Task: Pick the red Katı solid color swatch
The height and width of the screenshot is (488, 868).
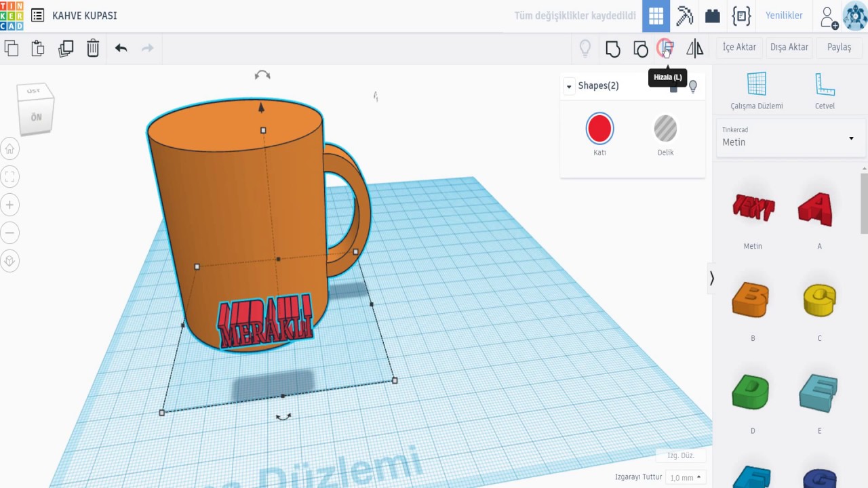Action: (599, 129)
